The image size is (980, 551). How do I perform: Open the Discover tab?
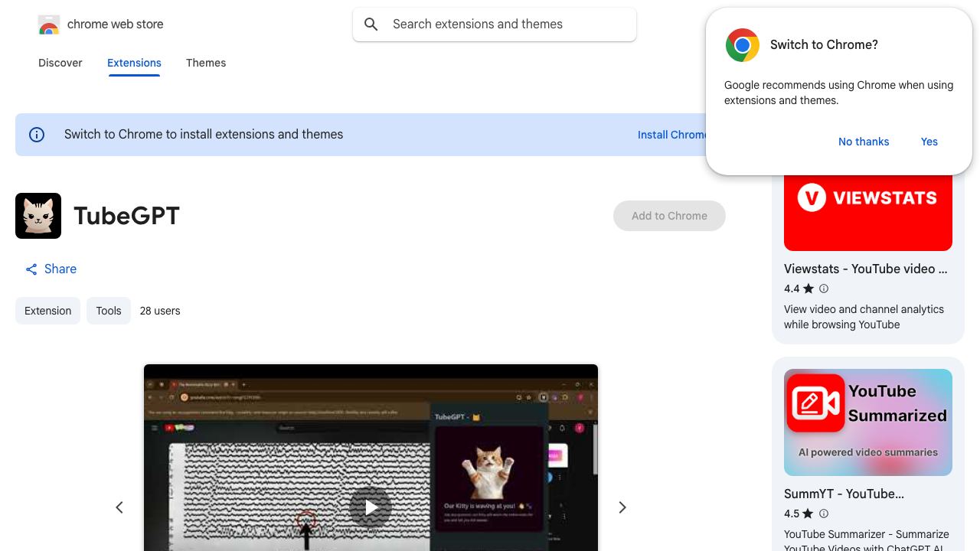[60, 63]
